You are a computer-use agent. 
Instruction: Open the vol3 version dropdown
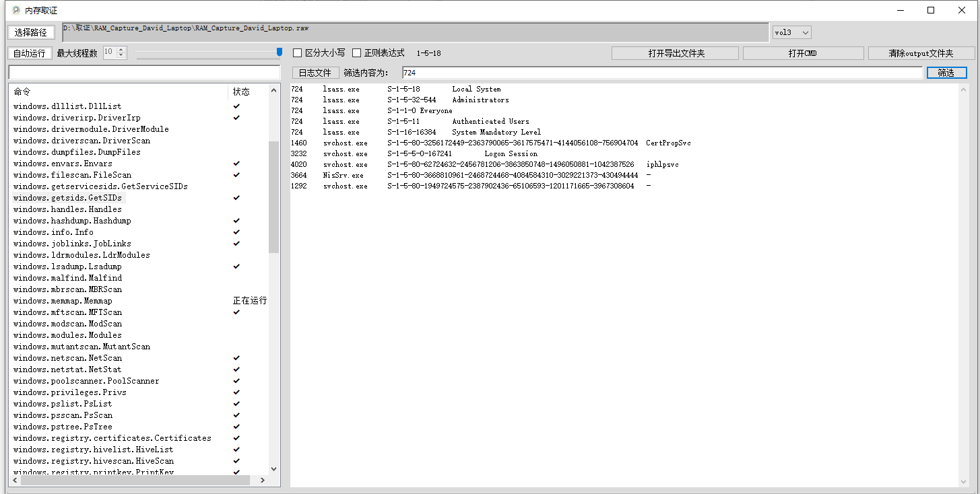click(x=791, y=32)
